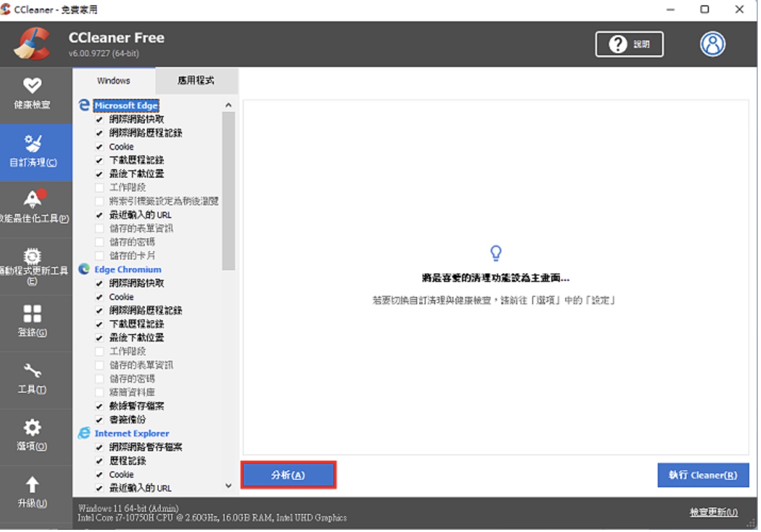Open the 健康檢查 heart icon in sidebar

[x=32, y=85]
